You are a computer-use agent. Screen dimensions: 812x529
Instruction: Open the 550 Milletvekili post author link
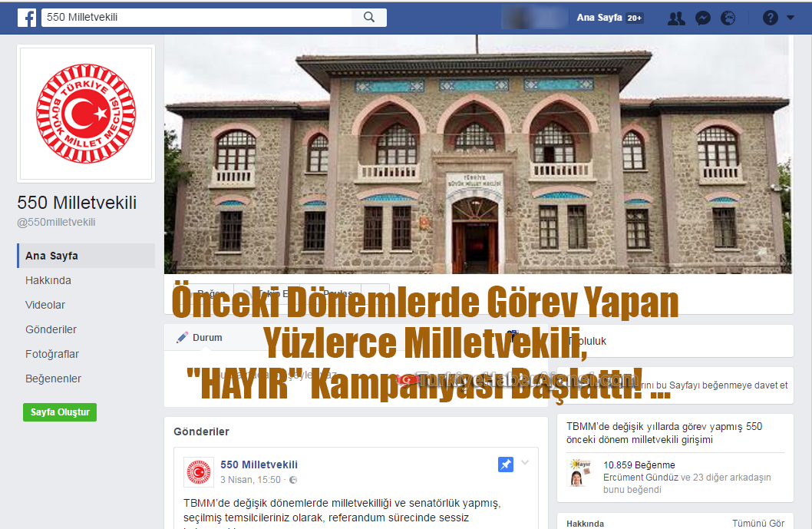pyautogui.click(x=259, y=465)
